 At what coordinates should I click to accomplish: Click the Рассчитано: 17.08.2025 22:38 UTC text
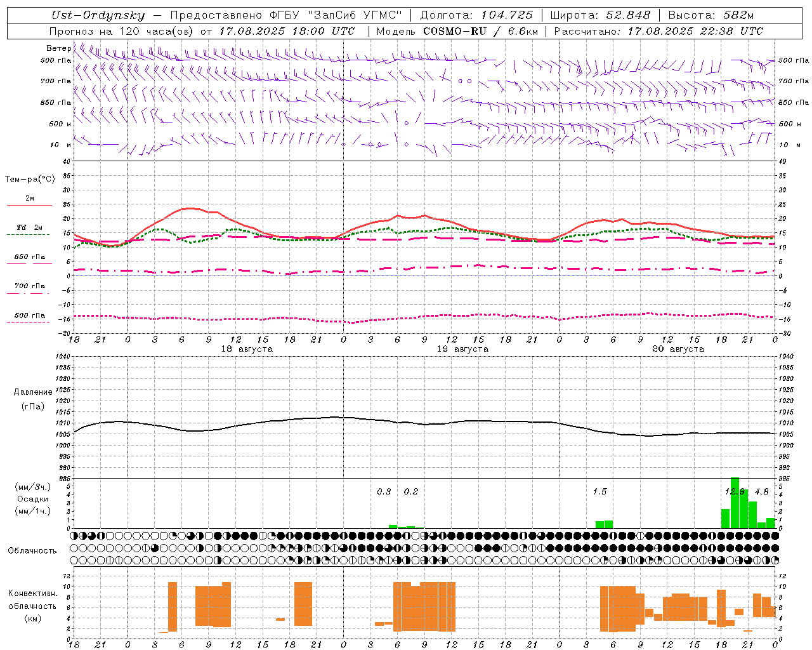[x=658, y=31]
